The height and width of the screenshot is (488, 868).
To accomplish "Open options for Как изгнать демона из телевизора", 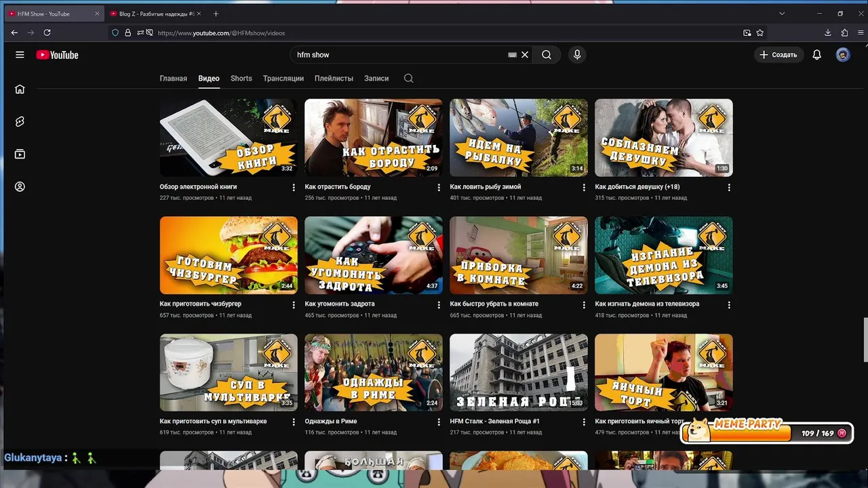I will (x=729, y=305).
